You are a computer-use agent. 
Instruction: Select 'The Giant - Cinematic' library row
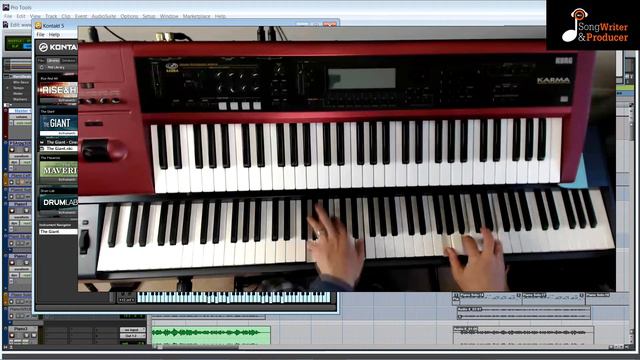[58, 142]
